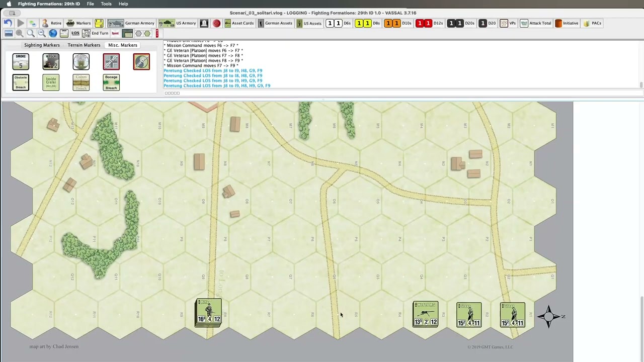644x362 pixels.
Task: Open the yellow card icon beside Markers
Action: pyautogui.click(x=99, y=23)
